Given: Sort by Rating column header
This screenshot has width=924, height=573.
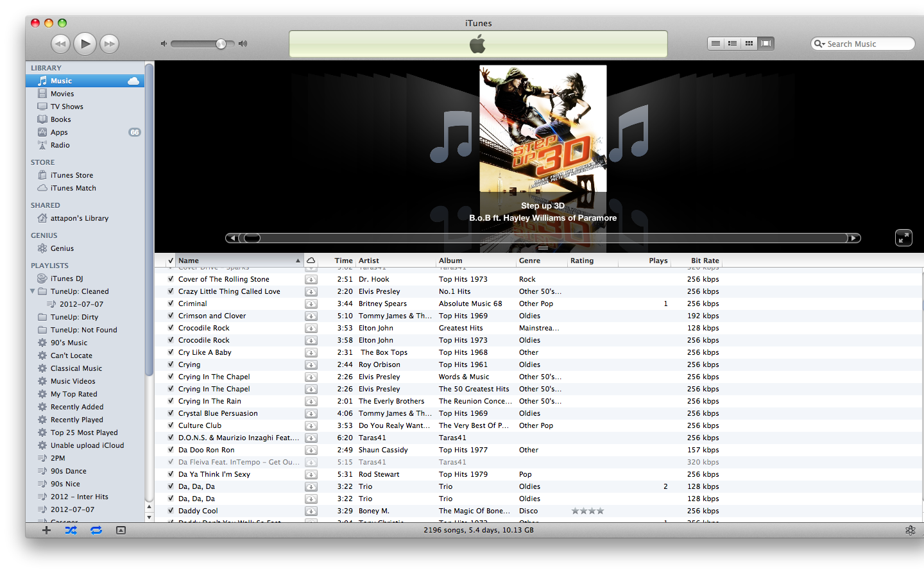Looking at the screenshot, I should pyautogui.click(x=593, y=261).
